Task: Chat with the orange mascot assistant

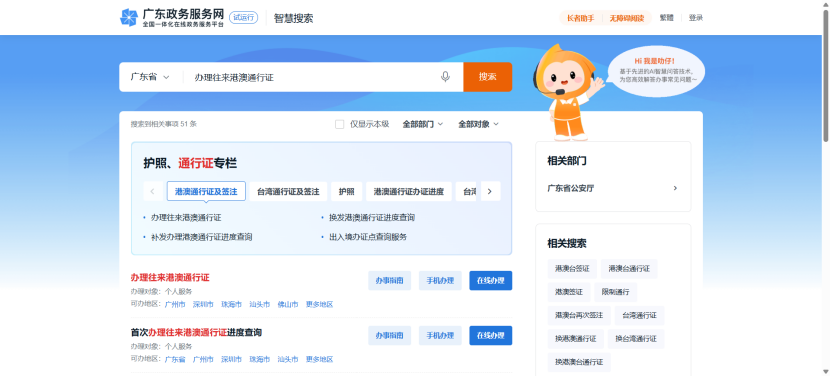Action: tap(567, 94)
